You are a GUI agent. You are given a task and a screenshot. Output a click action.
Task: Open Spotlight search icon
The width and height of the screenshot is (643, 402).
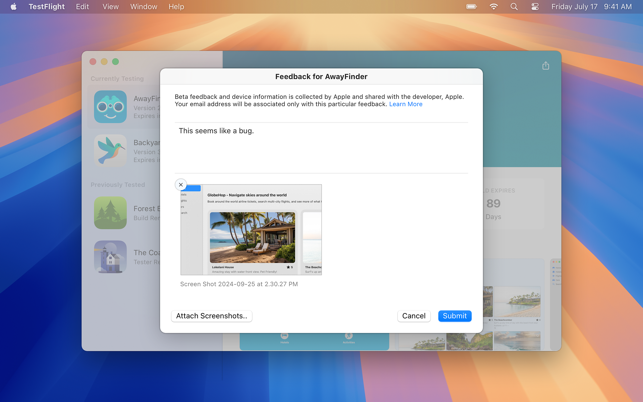[x=514, y=7]
